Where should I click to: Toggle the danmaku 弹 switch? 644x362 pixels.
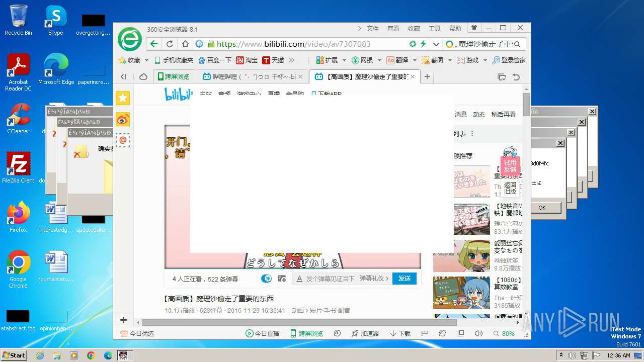click(266, 278)
